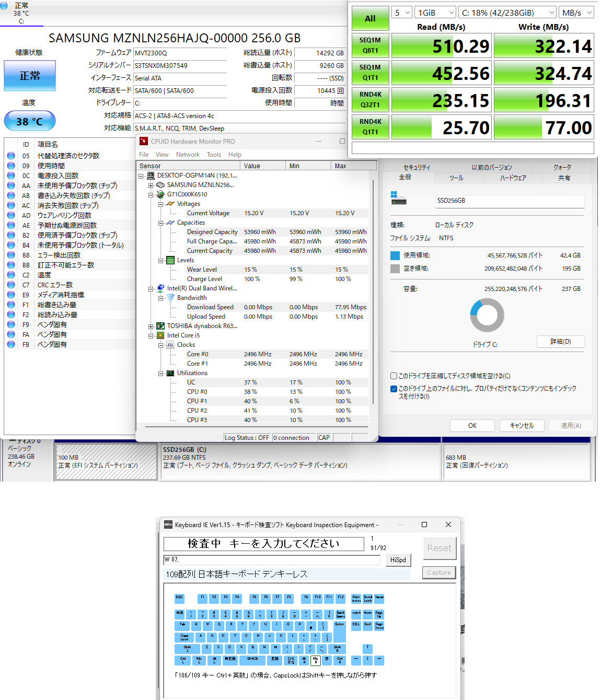Click the Voltages lightning icon

pos(170,204)
